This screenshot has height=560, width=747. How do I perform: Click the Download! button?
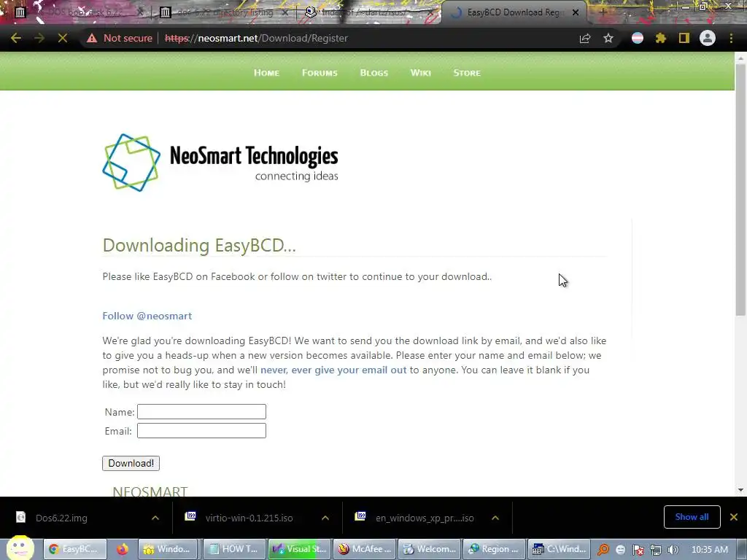(x=131, y=463)
